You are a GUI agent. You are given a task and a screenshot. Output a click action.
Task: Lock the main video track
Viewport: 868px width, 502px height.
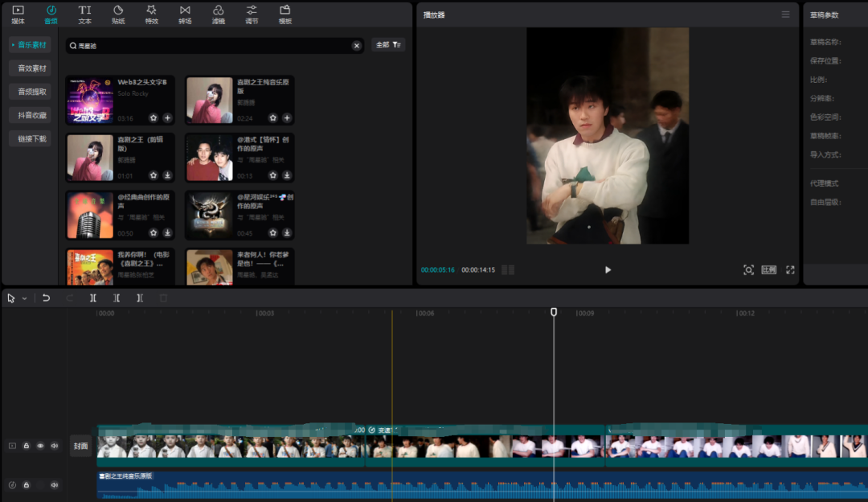tap(26, 446)
